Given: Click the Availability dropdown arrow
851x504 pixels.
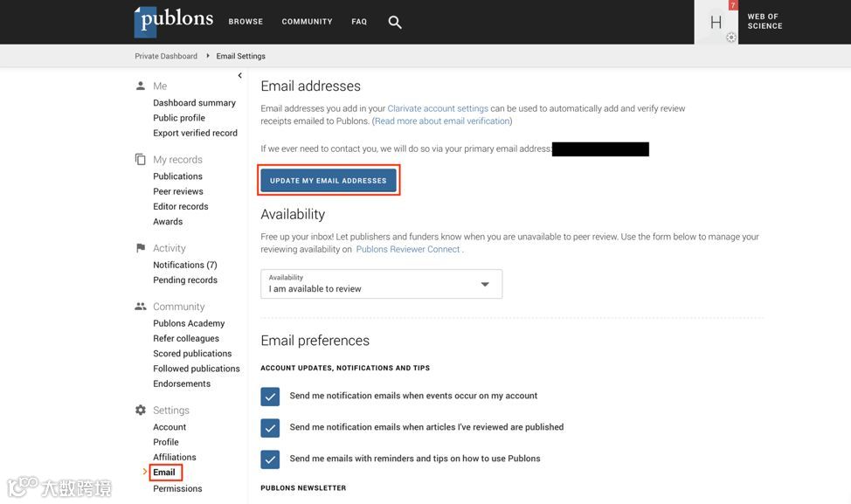Looking at the screenshot, I should 485,284.
